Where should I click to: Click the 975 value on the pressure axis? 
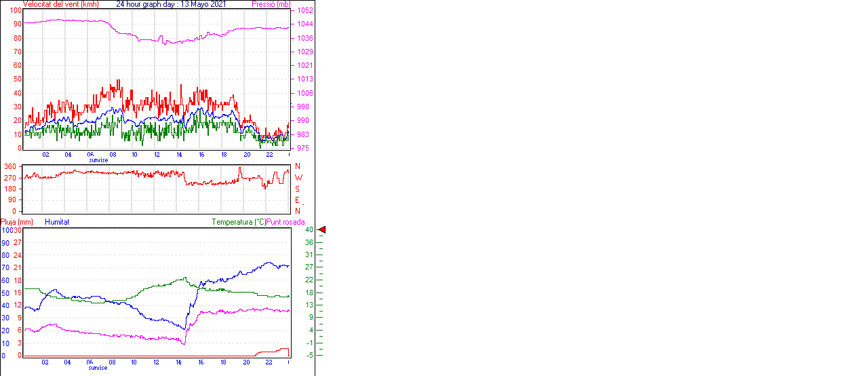click(303, 148)
